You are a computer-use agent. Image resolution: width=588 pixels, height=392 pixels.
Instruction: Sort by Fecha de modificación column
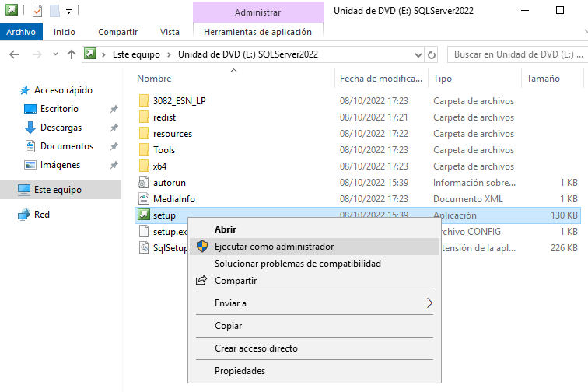pos(380,79)
